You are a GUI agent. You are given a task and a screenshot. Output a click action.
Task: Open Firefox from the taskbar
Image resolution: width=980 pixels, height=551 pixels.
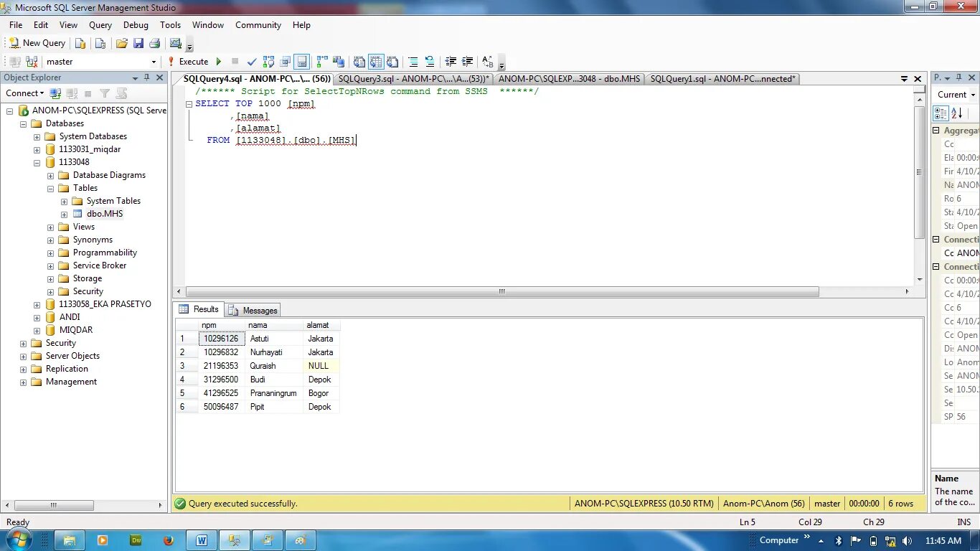click(169, 540)
